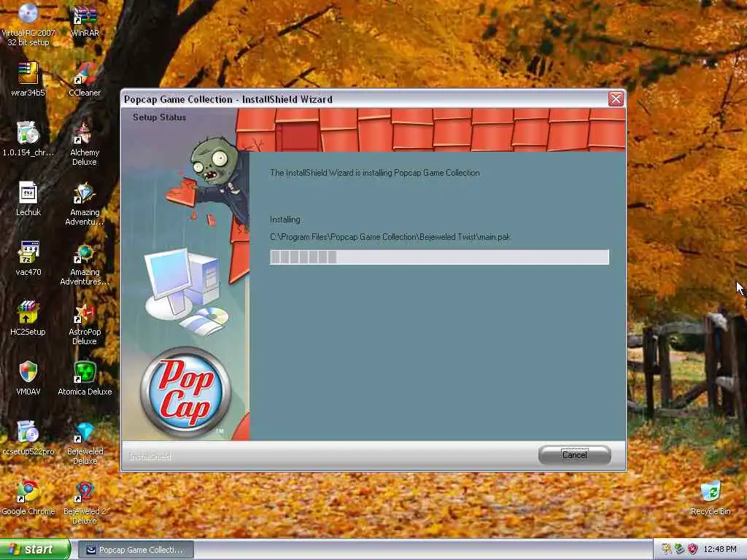The image size is (747, 560).
Task: Click the Popcap Game Collection window title bar
Action: [365, 99]
